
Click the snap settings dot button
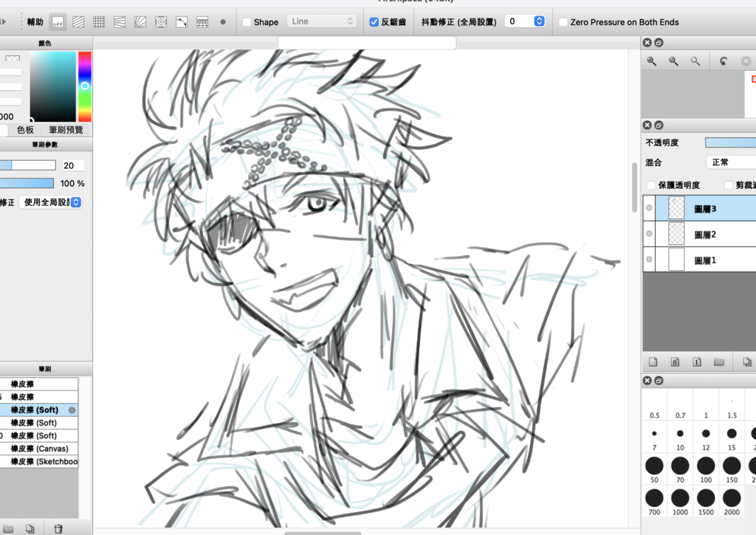(223, 22)
